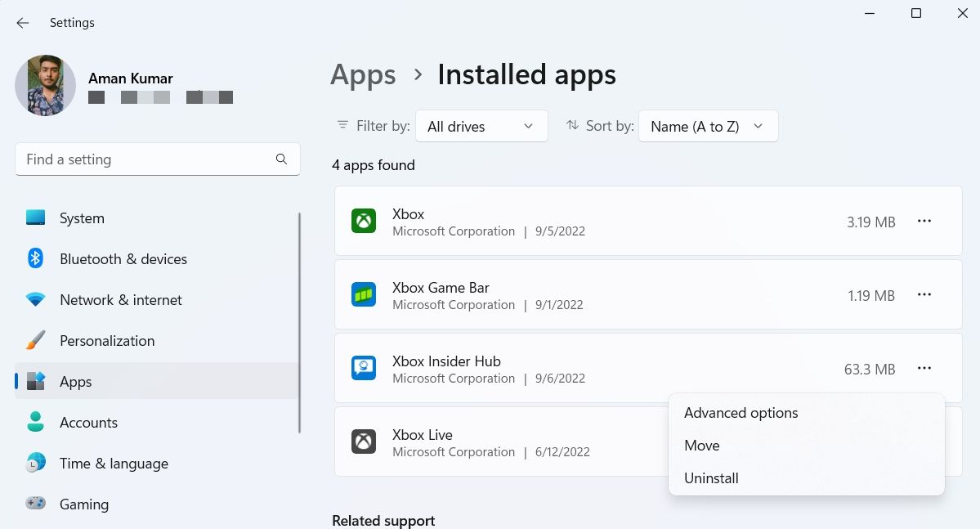Open Time & language globe icon

(36, 463)
